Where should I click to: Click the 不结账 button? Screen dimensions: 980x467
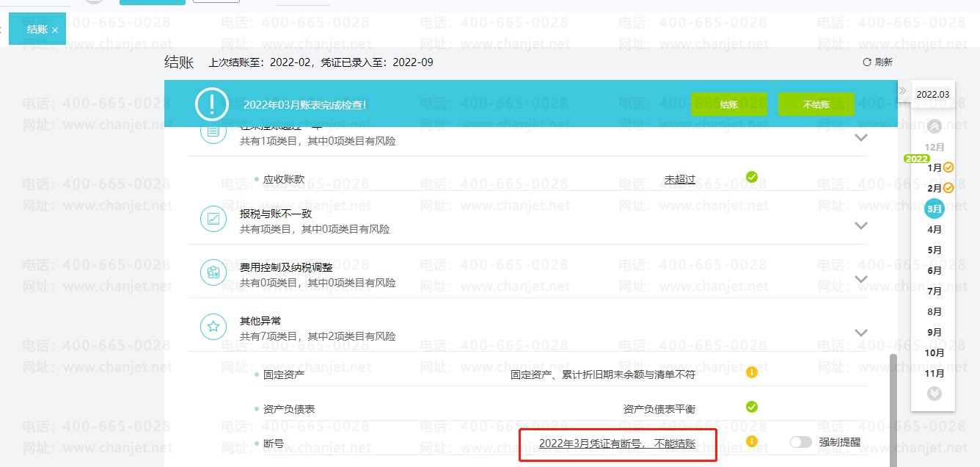pos(816,104)
